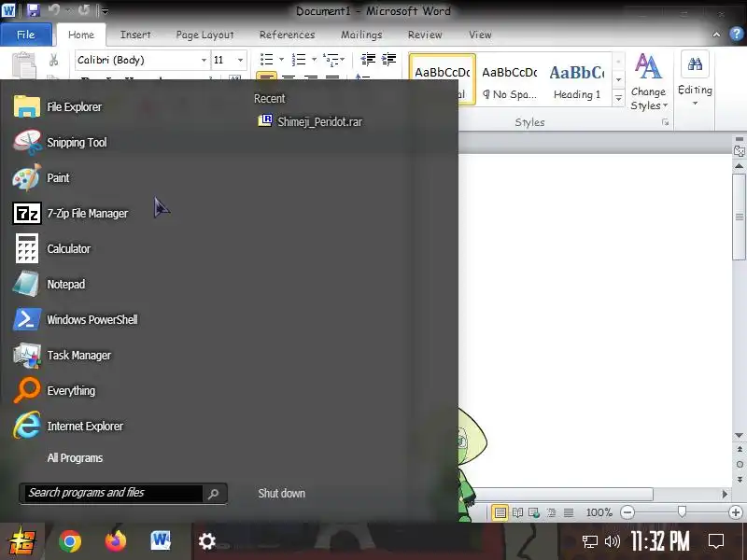Start 7-Zip File Manager
This screenshot has width=747, height=560.
pyautogui.click(x=71, y=214)
